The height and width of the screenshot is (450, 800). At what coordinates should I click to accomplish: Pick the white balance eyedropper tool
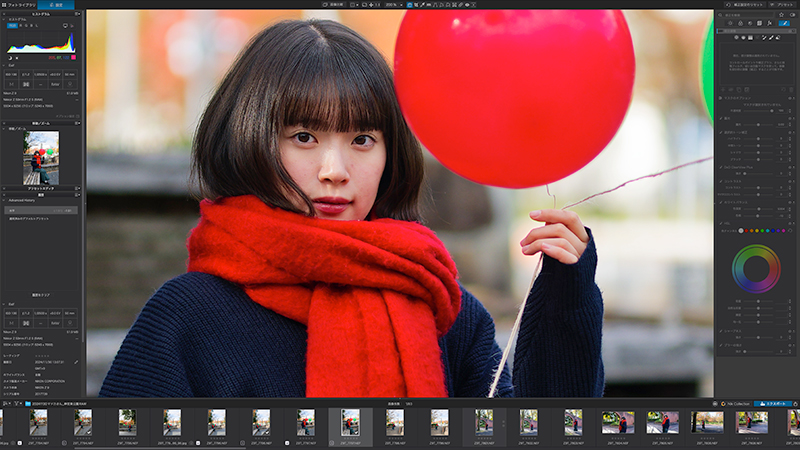click(422, 5)
